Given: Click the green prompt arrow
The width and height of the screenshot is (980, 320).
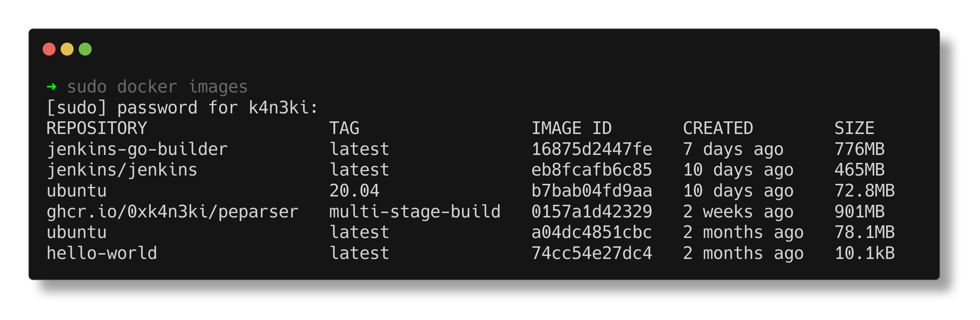Looking at the screenshot, I should click(51, 87).
